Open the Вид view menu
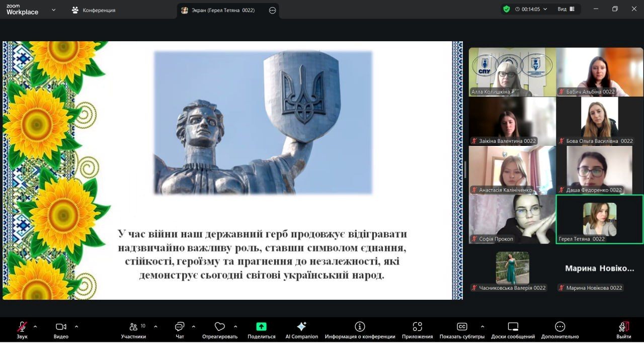644x343 pixels. [x=566, y=9]
